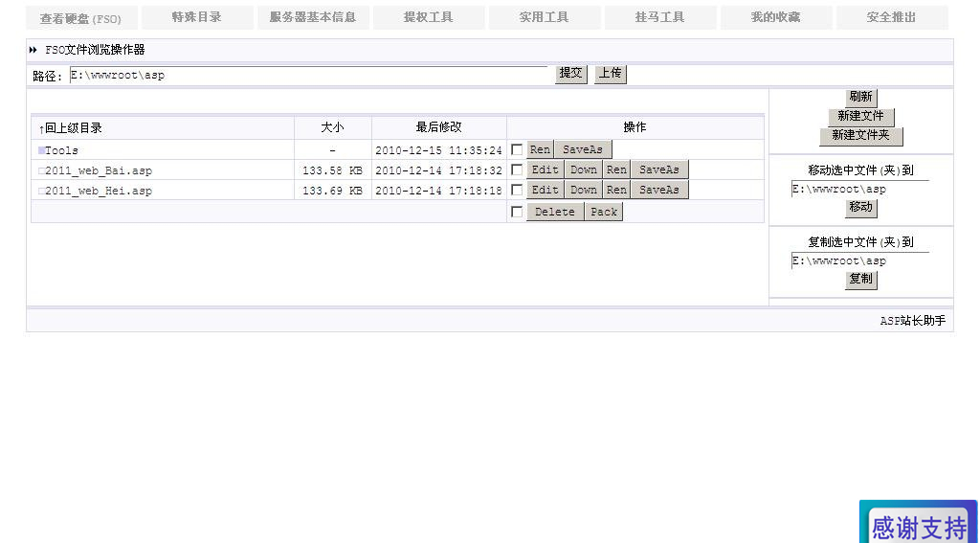980x543 pixels.
Task: Click the ASP站长助手 footer text
Action: (912, 321)
